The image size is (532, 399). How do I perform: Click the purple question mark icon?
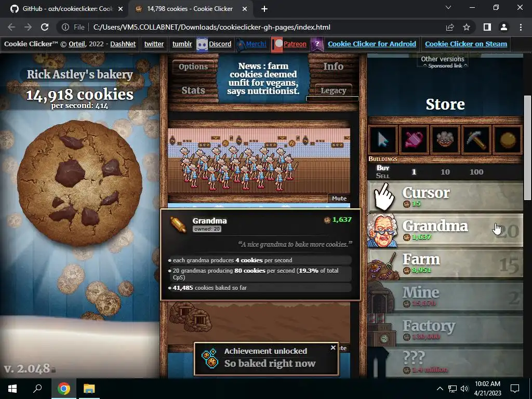[x=317, y=45]
